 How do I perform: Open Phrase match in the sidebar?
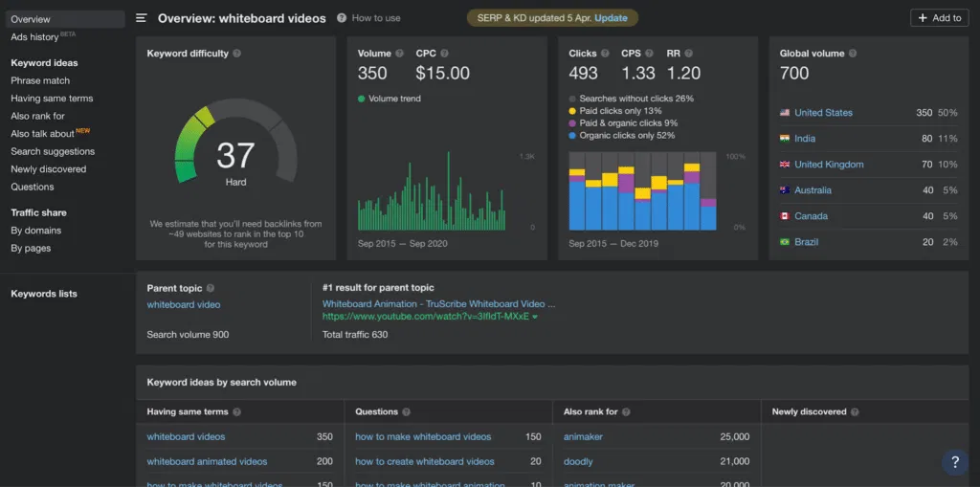click(x=40, y=80)
